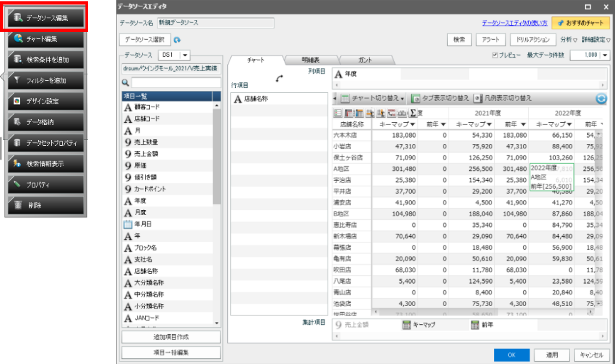Select フィルターを追加 in the sidebar
The height and width of the screenshot is (364, 615).
46,80
